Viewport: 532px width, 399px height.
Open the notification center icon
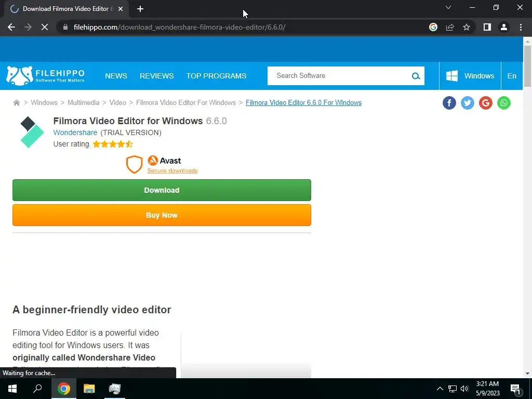pyautogui.click(x=515, y=389)
